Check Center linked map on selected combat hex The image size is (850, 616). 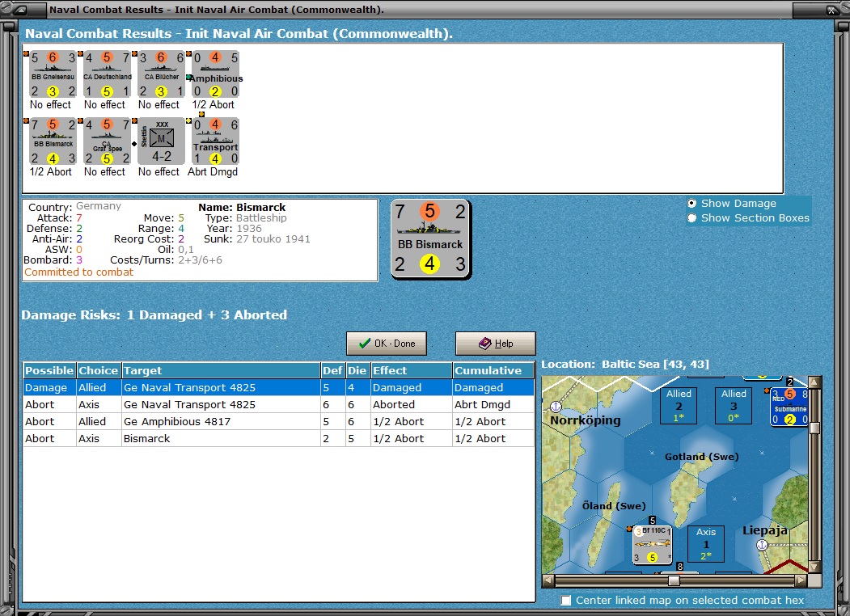coord(566,601)
